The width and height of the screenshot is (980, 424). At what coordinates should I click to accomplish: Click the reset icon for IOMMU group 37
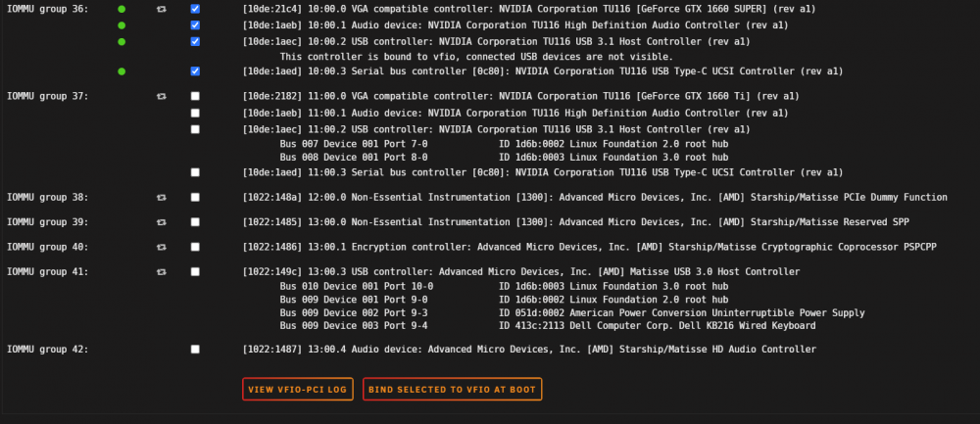tap(162, 97)
